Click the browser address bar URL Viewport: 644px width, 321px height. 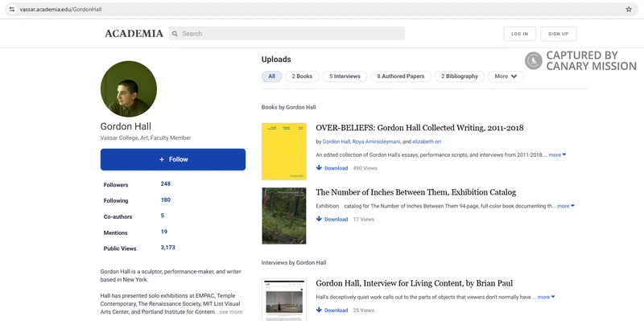60,9
